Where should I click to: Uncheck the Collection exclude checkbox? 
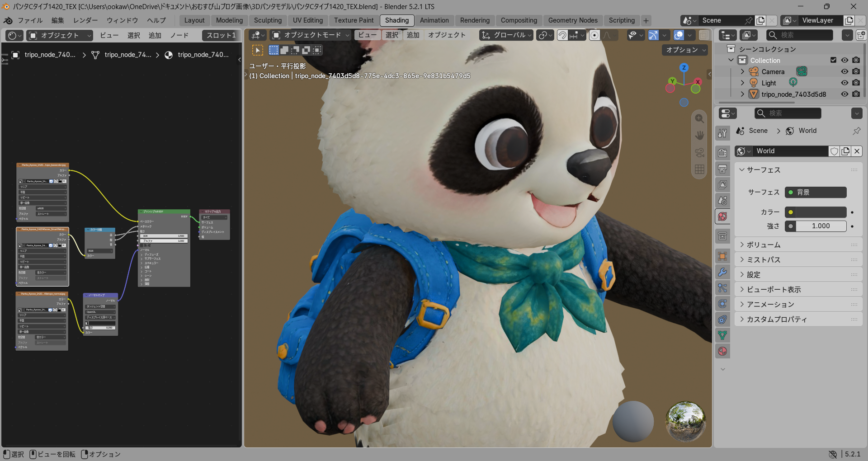pos(833,60)
